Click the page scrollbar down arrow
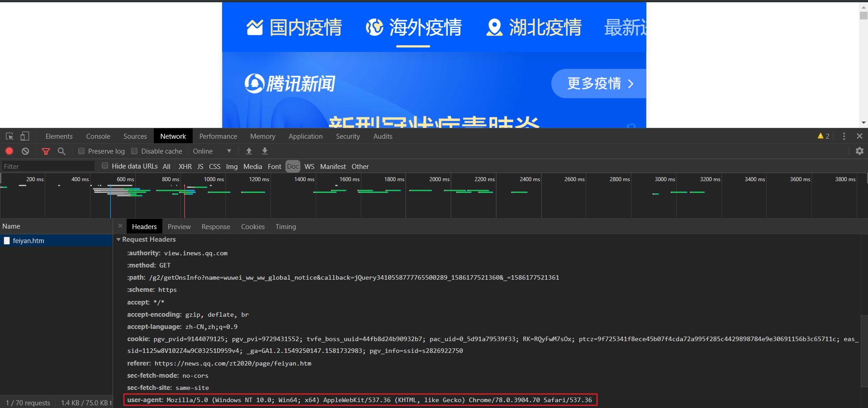This screenshot has width=868, height=408. point(863,122)
